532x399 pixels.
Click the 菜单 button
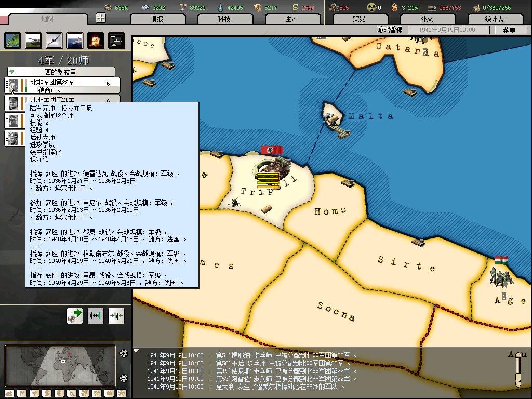509,30
